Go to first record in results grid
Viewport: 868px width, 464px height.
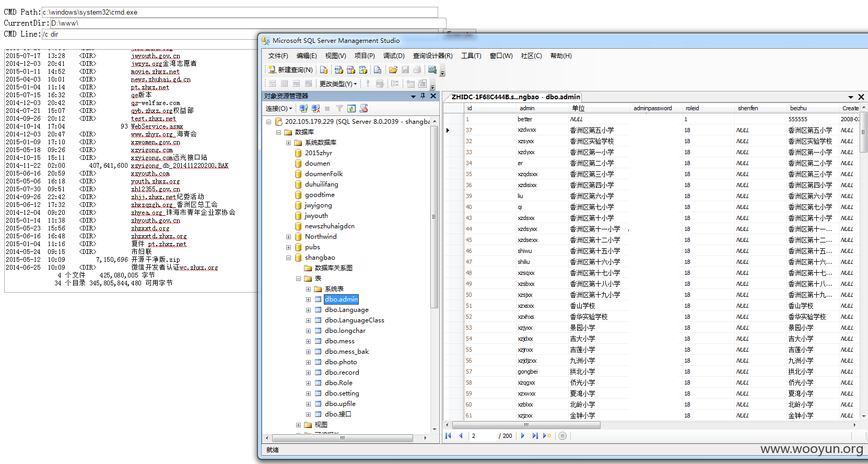[448, 436]
